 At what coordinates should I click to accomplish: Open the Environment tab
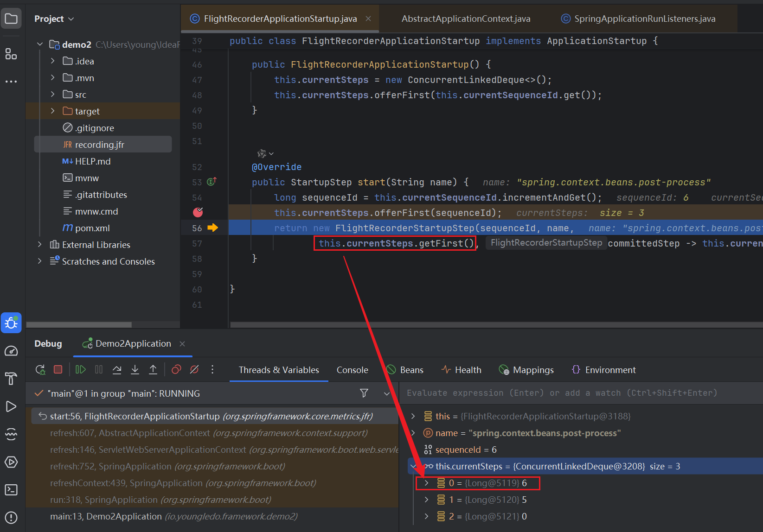(x=604, y=370)
